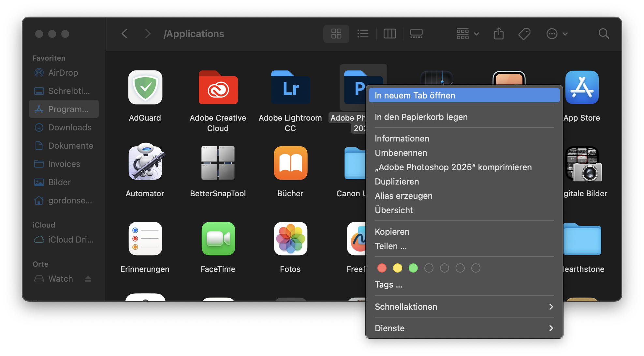Open the AdGuard application
The image size is (644, 356).
pos(145,87)
